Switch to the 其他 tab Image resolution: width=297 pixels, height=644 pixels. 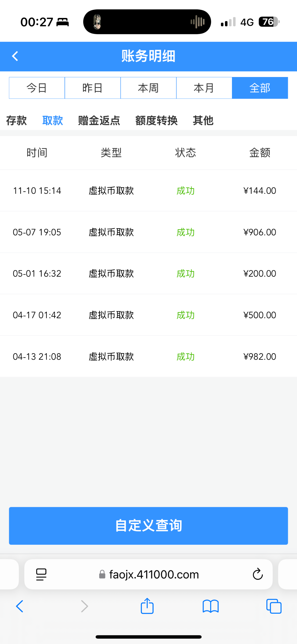tap(203, 120)
